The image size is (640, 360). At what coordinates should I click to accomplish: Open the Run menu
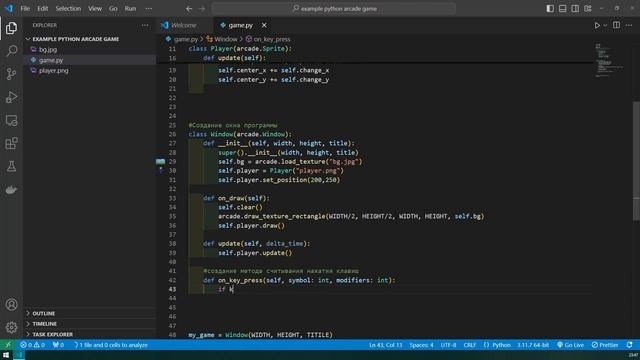[130, 9]
